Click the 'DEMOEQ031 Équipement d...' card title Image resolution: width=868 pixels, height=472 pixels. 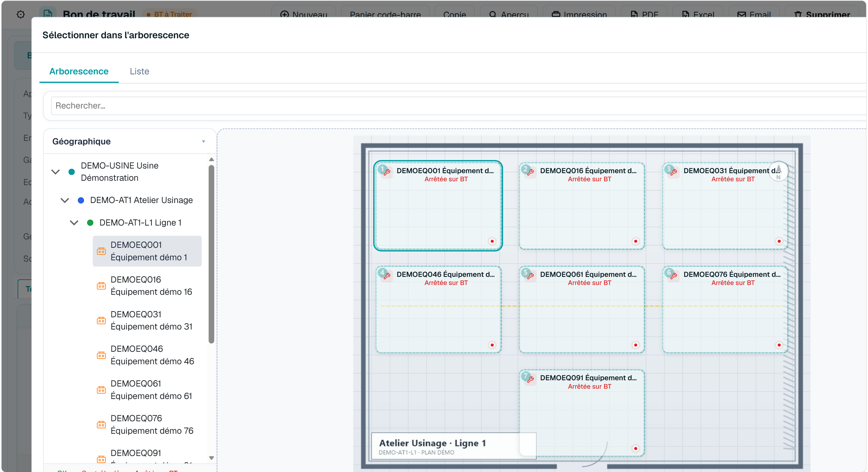tap(732, 170)
